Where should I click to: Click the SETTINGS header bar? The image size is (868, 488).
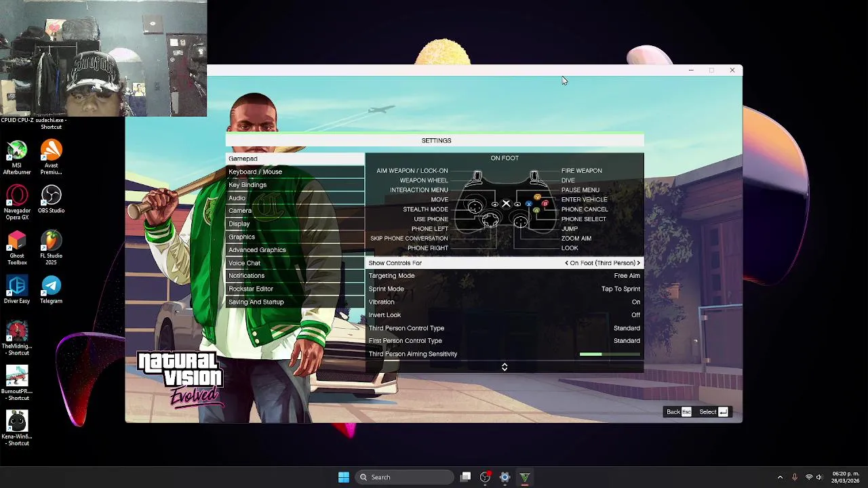[x=435, y=140]
